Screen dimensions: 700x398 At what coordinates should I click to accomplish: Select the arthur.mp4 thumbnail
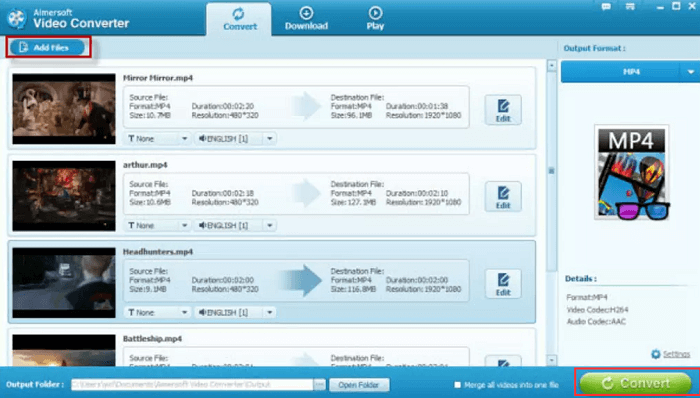click(64, 196)
